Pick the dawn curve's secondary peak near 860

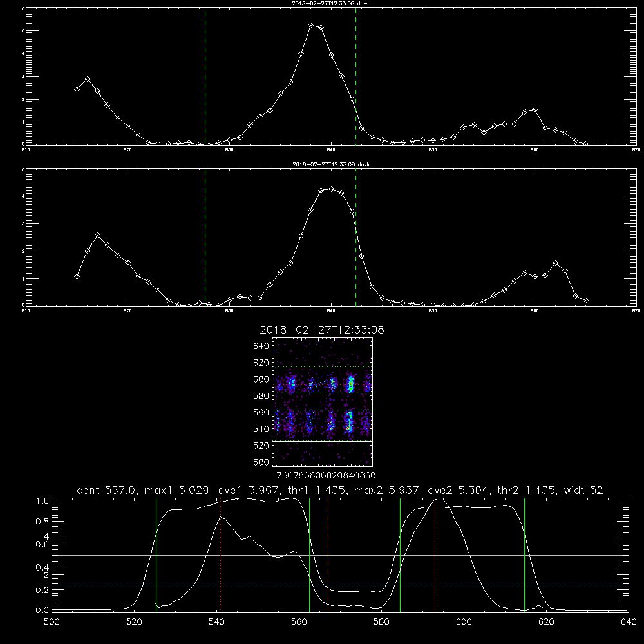(x=535, y=109)
